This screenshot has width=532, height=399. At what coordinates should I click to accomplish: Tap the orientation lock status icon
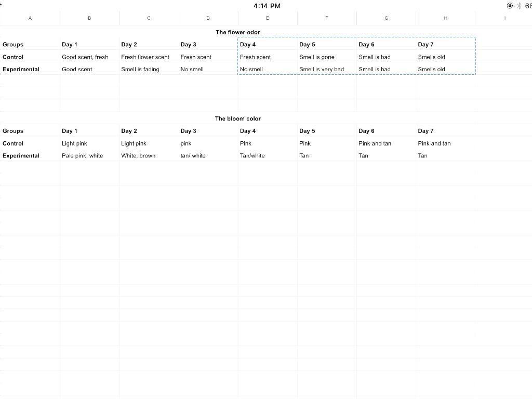(x=510, y=6)
